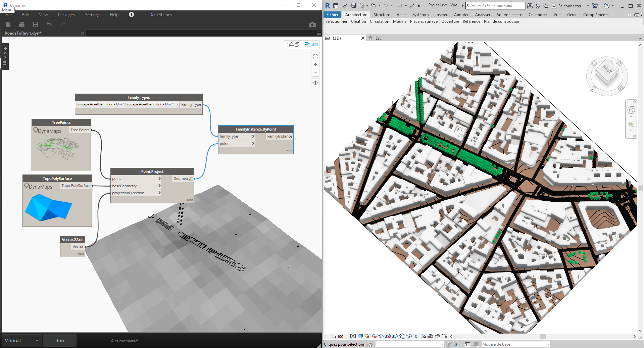Click the Revit binoculars search icon
This screenshot has height=348, width=644.
click(x=530, y=6)
